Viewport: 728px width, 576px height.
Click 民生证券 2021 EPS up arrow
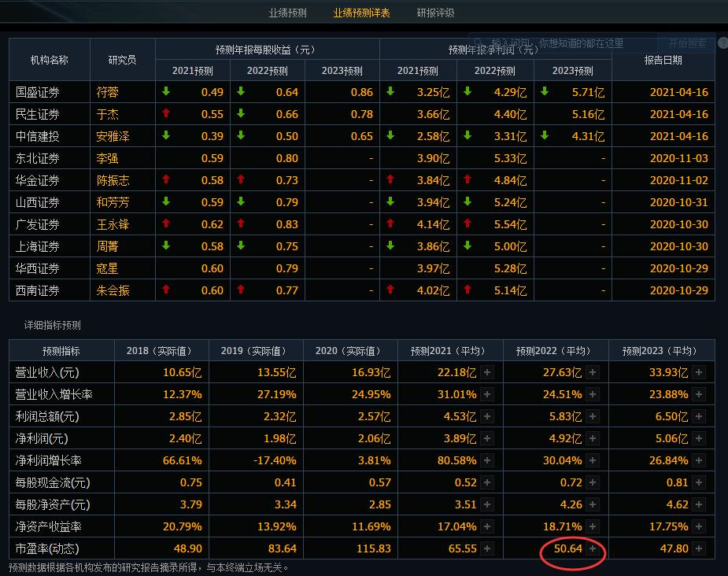(x=166, y=113)
